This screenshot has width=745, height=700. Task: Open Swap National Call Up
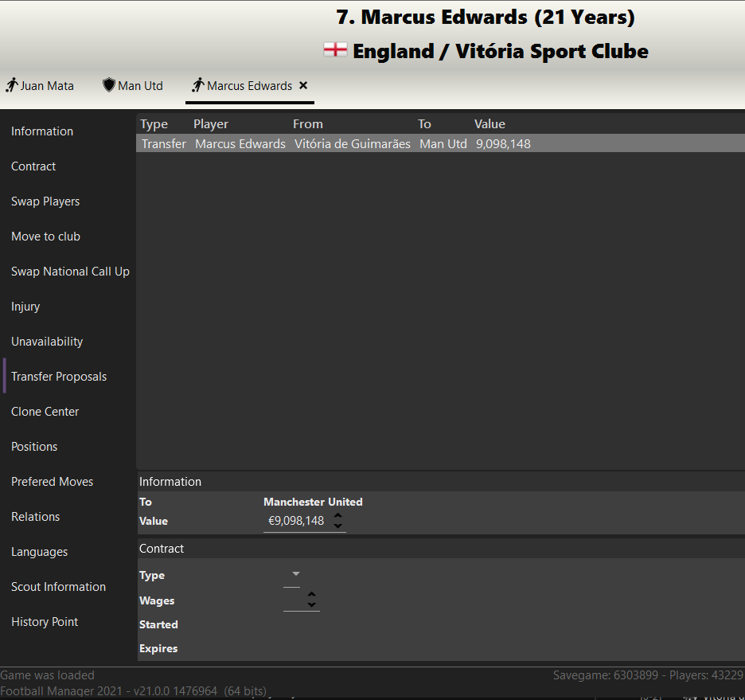[70, 272]
